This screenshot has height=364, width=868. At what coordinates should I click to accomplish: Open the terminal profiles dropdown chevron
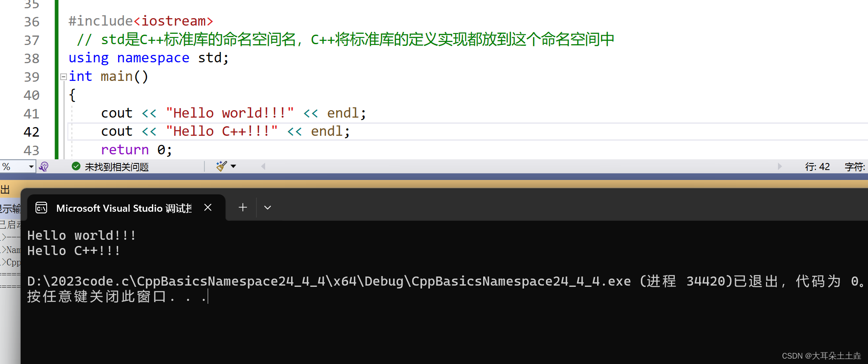point(268,208)
